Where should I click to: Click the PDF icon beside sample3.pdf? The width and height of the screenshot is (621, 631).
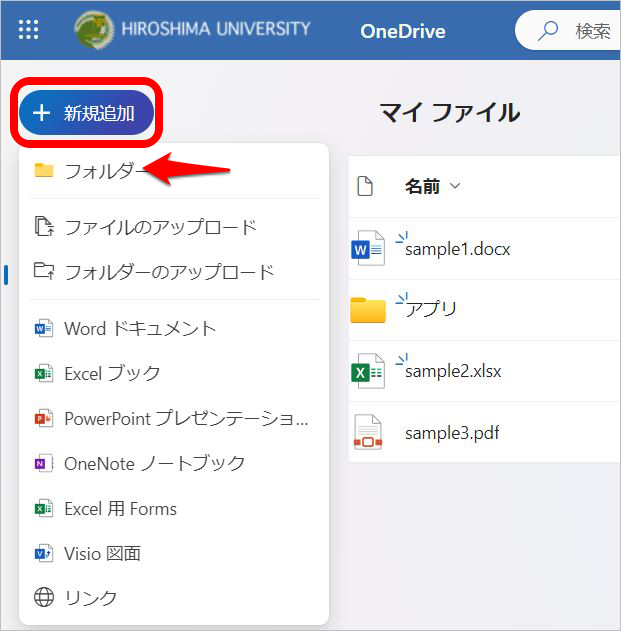(367, 433)
